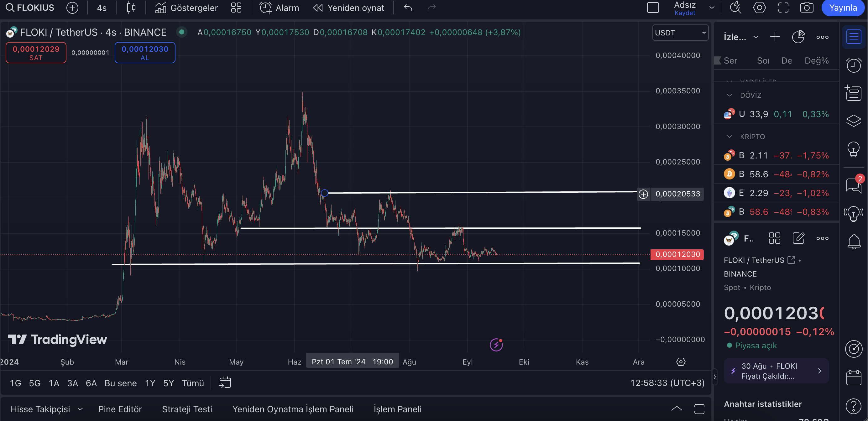Viewport: 868px width, 421px height.
Task: Open watchlist more options dots
Action: point(822,37)
